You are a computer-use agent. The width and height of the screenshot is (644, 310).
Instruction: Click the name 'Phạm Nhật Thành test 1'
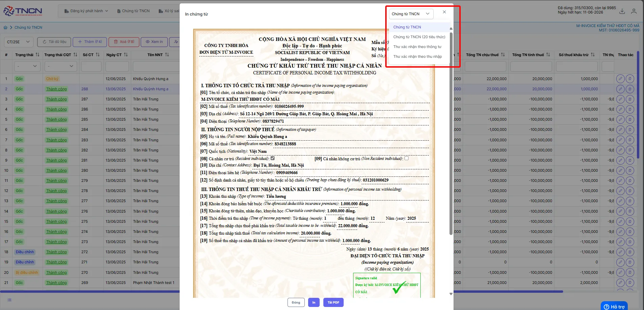click(x=154, y=283)
